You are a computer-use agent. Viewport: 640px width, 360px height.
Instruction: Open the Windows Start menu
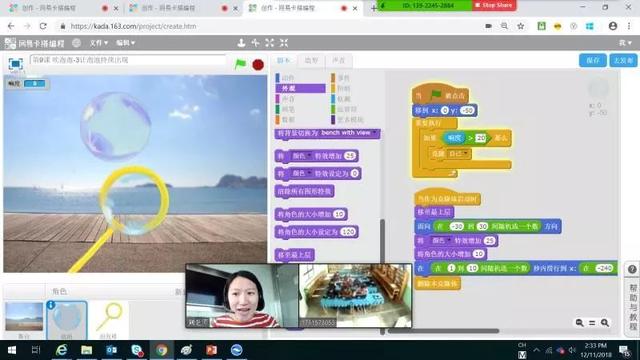click(12, 350)
